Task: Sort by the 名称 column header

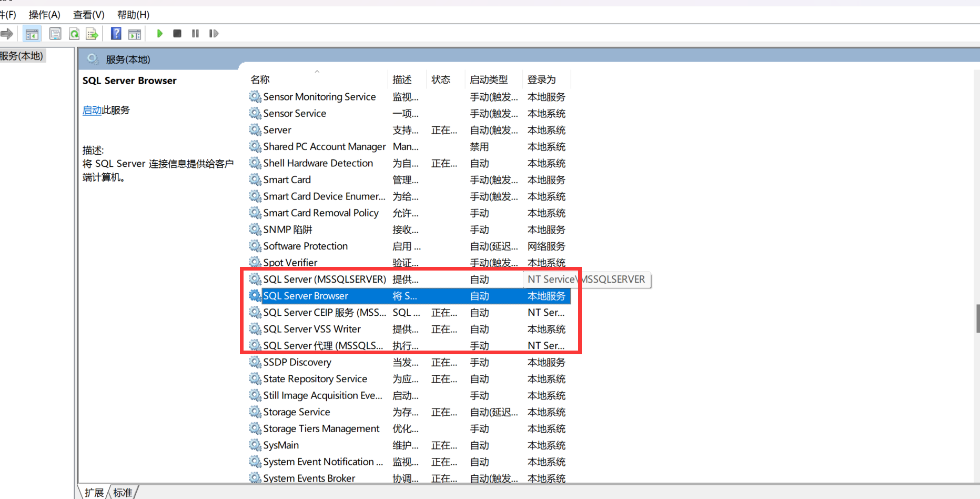Action: [318, 79]
